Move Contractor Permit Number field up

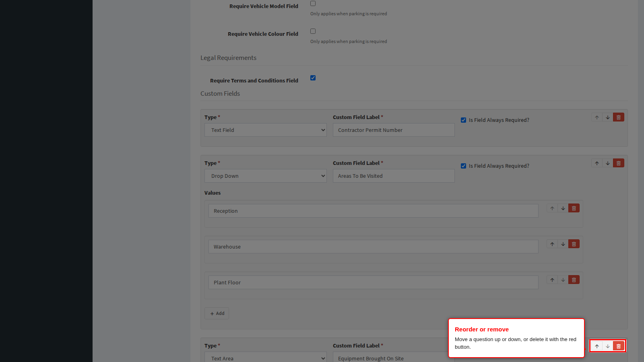pos(597,117)
